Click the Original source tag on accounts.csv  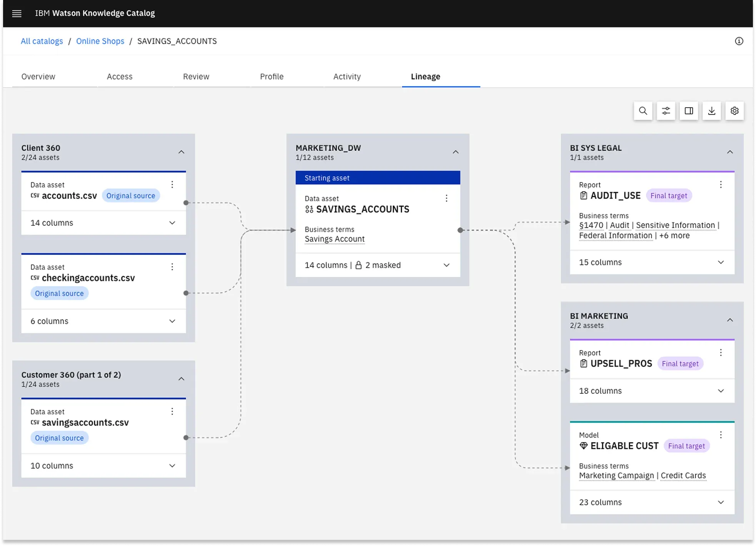[131, 196]
